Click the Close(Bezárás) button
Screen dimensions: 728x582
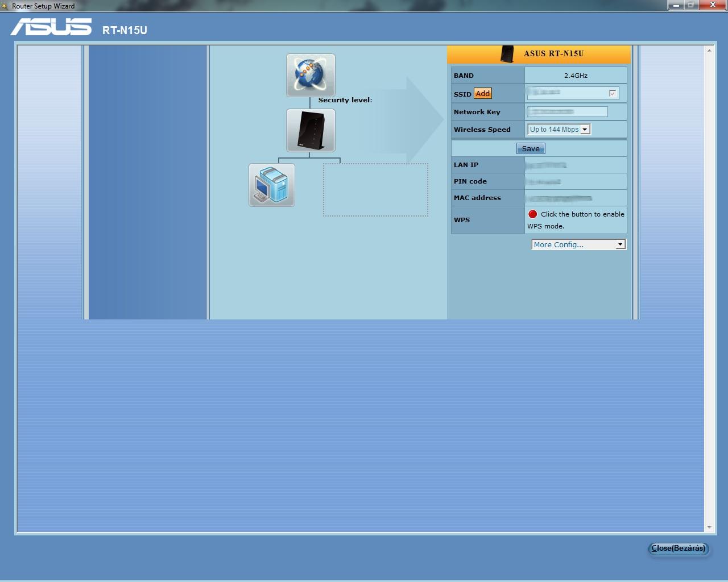pyautogui.click(x=679, y=548)
